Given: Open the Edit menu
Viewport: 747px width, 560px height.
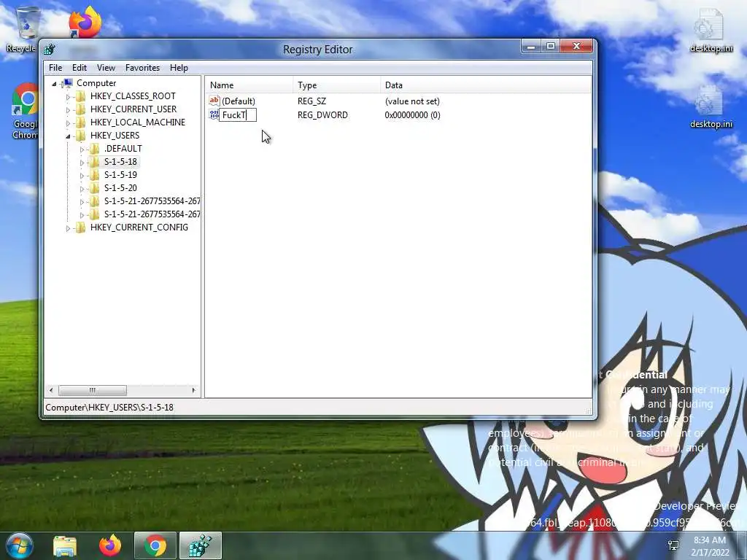Looking at the screenshot, I should pos(79,68).
